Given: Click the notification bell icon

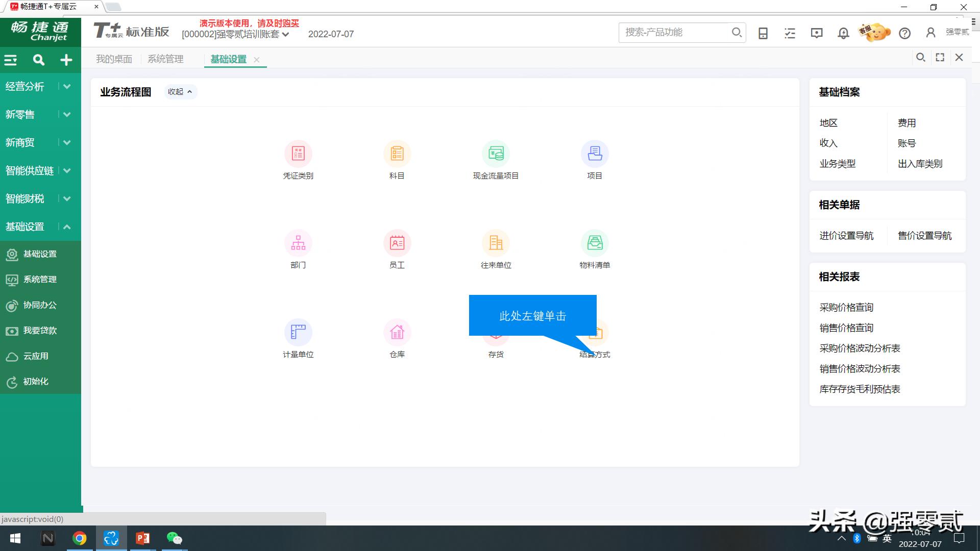Looking at the screenshot, I should (843, 33).
